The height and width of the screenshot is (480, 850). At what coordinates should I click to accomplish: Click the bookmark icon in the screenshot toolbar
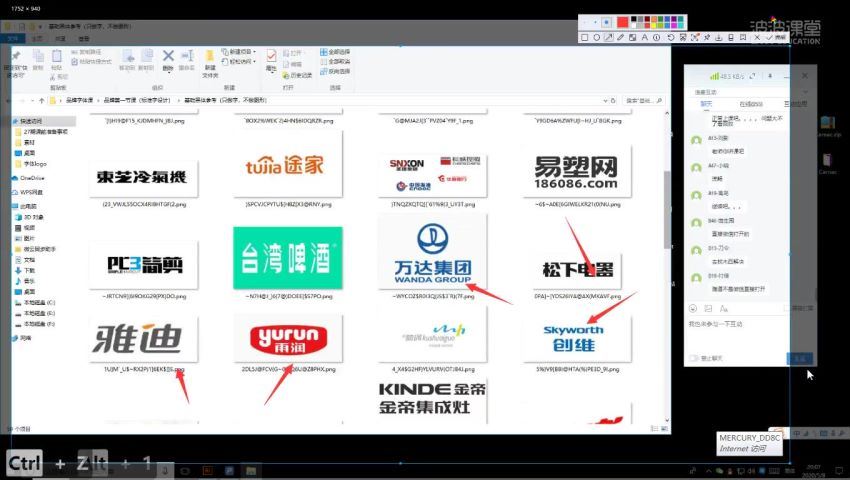(x=743, y=37)
